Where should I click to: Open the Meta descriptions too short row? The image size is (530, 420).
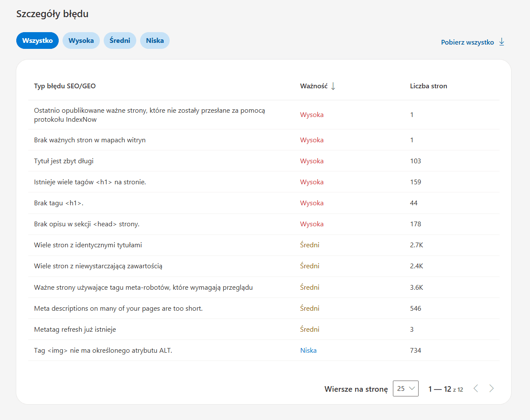(264, 309)
